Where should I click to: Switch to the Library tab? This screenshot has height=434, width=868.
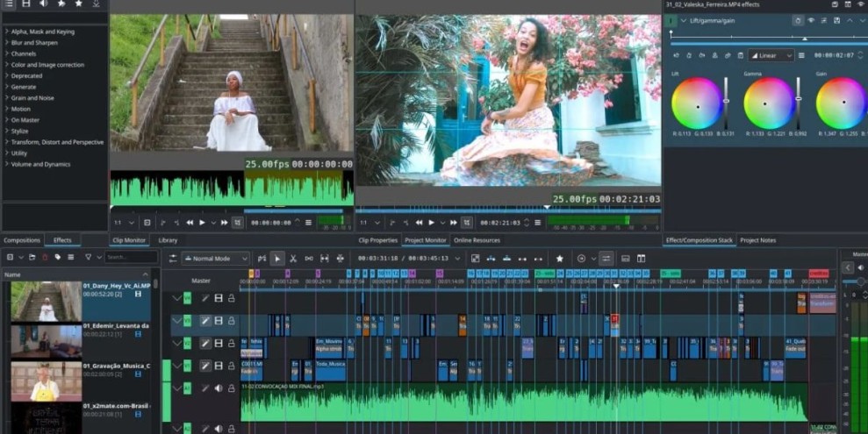point(168,240)
